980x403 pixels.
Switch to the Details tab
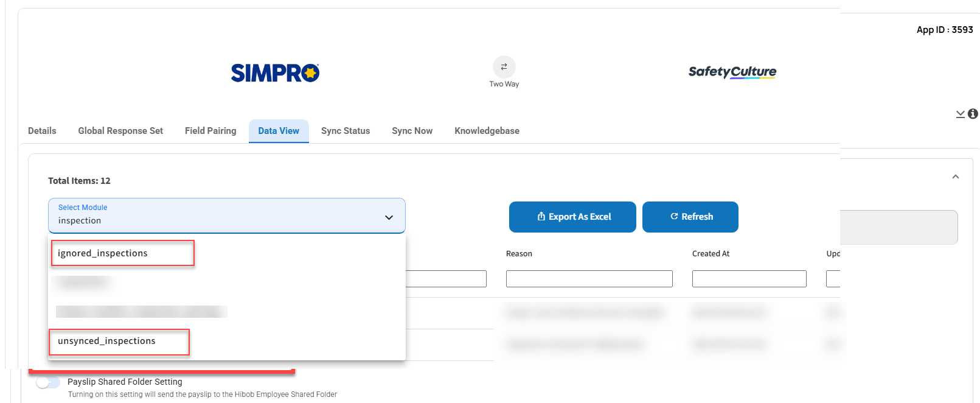pos(42,131)
